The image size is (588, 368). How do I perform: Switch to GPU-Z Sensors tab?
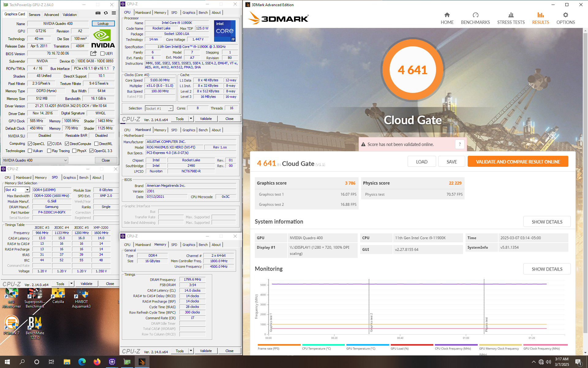click(34, 14)
